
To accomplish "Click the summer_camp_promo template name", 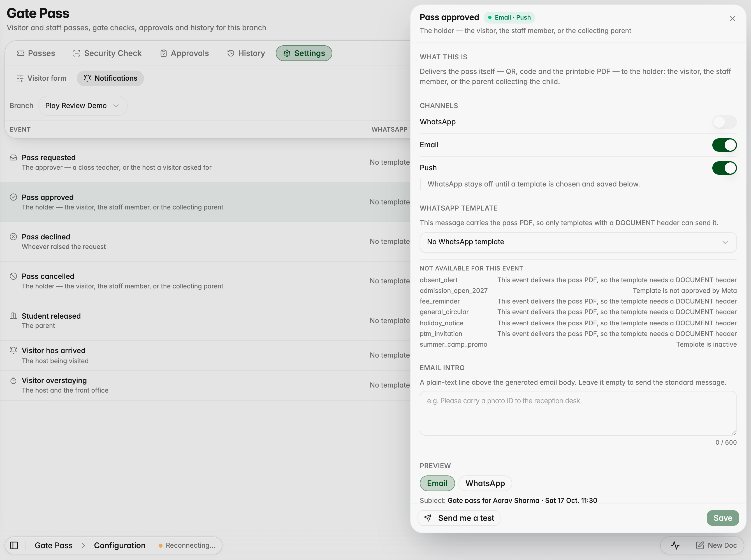I will (453, 344).
